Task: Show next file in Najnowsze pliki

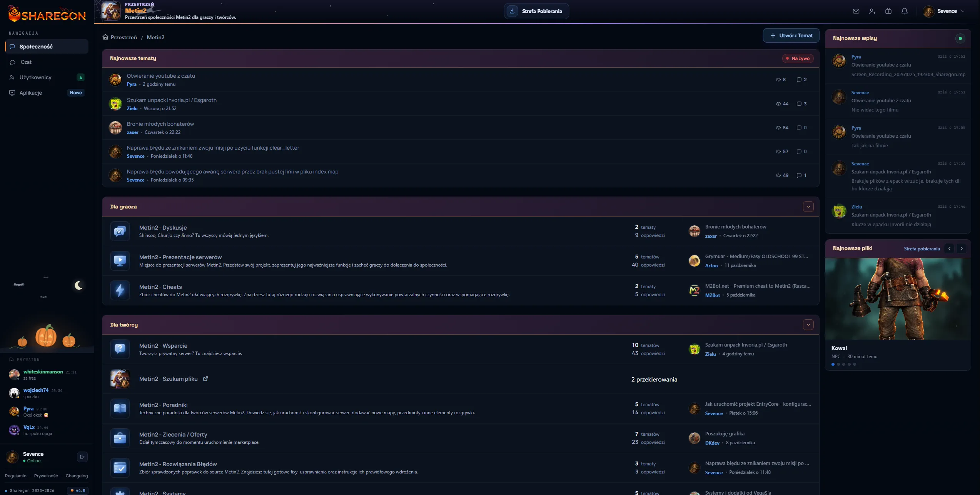Action: pyautogui.click(x=961, y=248)
